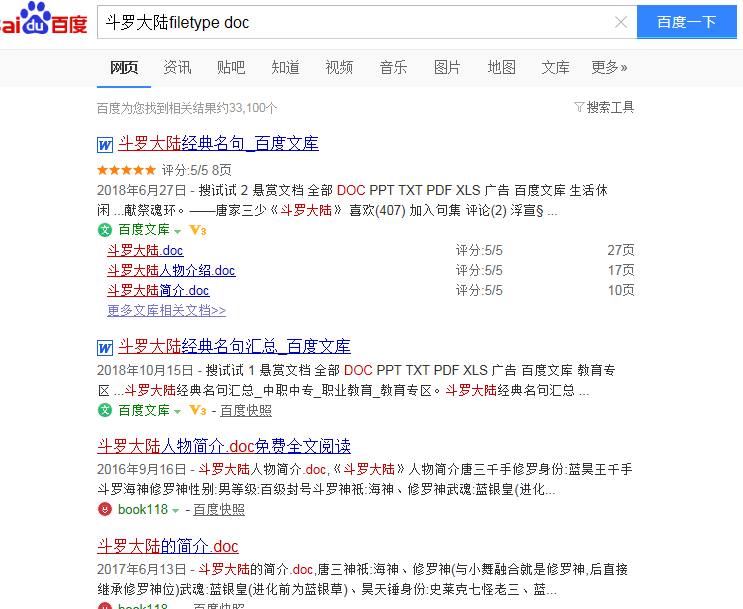
Task: Expand dropdown arrow after first 百度文库
Action: [x=178, y=232]
